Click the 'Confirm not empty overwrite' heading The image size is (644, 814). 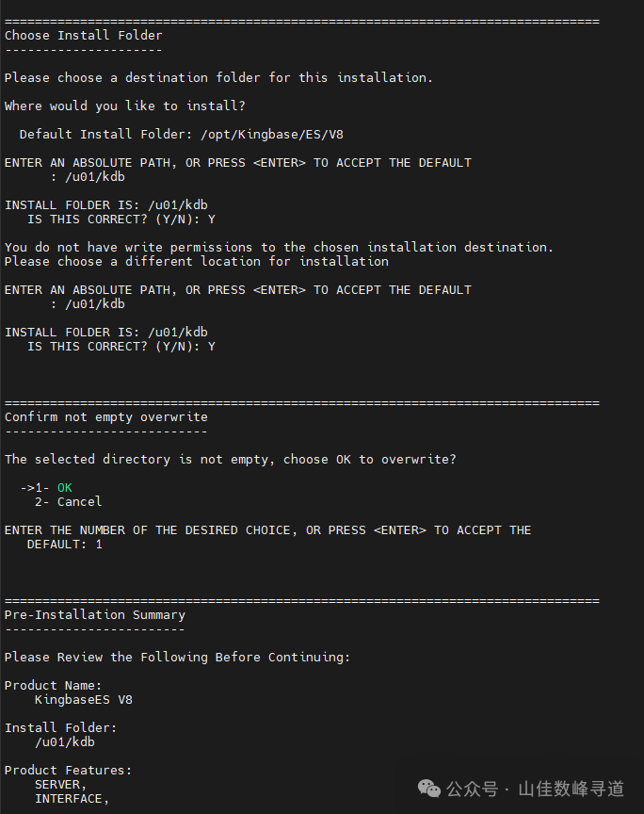pyautogui.click(x=106, y=416)
